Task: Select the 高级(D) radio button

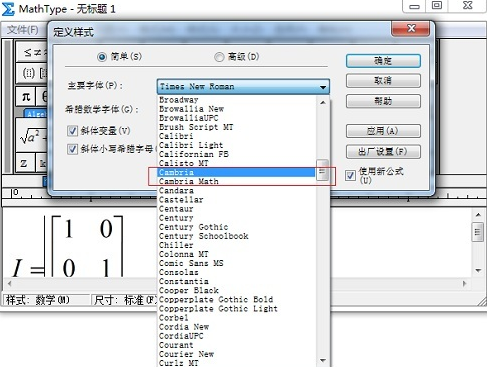Action: coord(219,57)
